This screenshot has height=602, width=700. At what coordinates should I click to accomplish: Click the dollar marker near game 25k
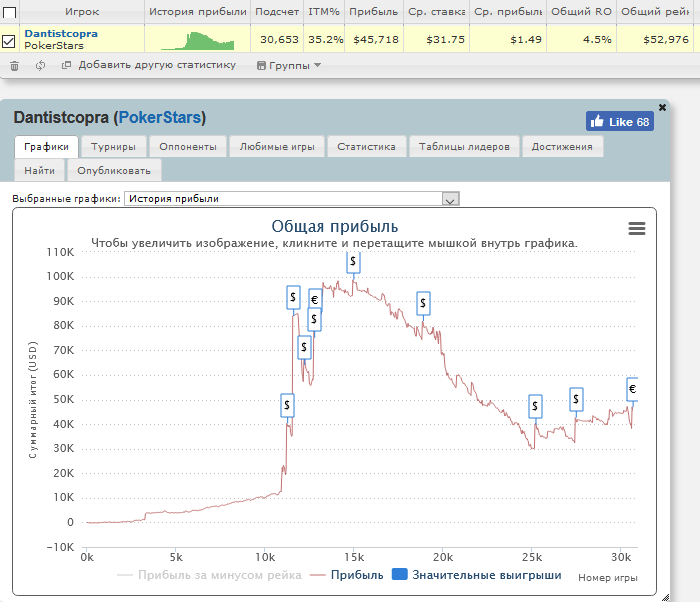point(535,406)
